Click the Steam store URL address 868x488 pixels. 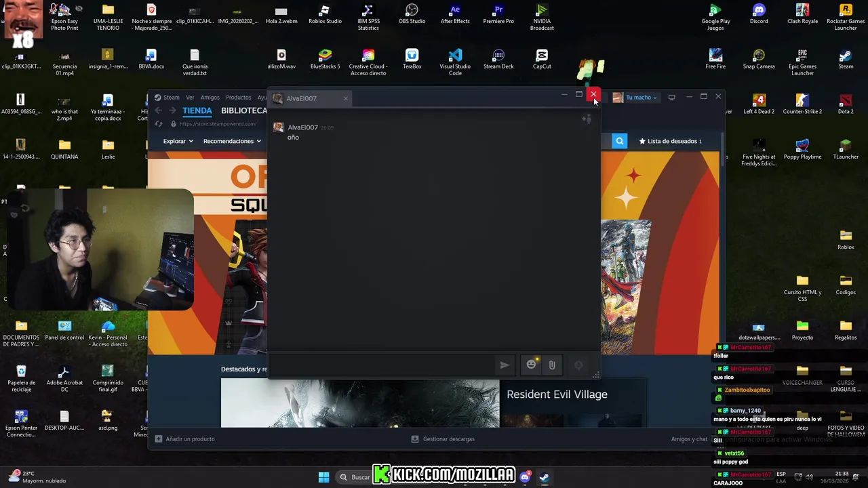click(218, 124)
